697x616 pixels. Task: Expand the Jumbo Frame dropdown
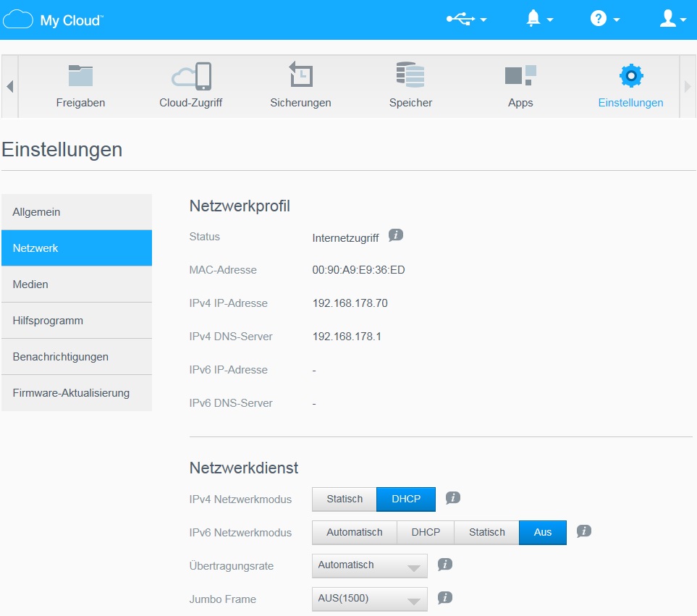pyautogui.click(x=369, y=599)
